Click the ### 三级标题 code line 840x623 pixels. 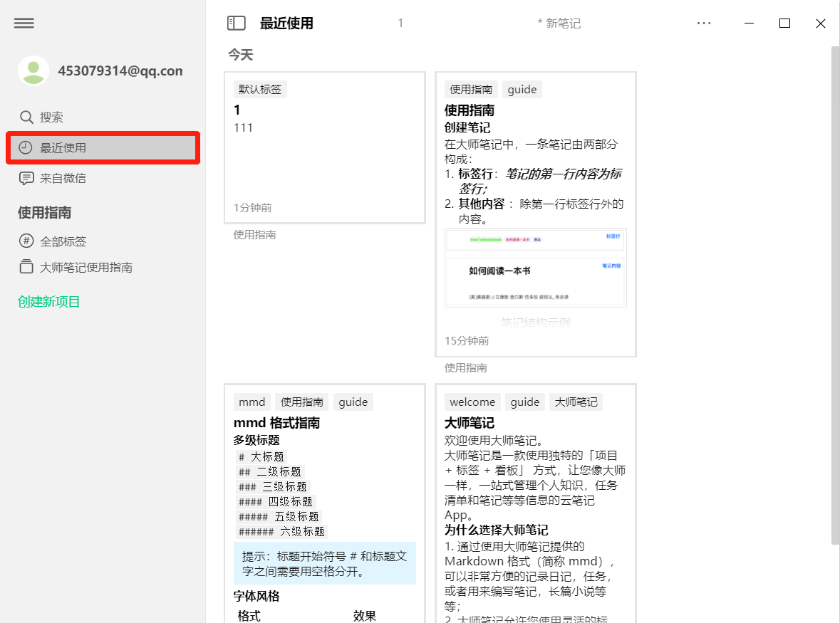coord(273,486)
